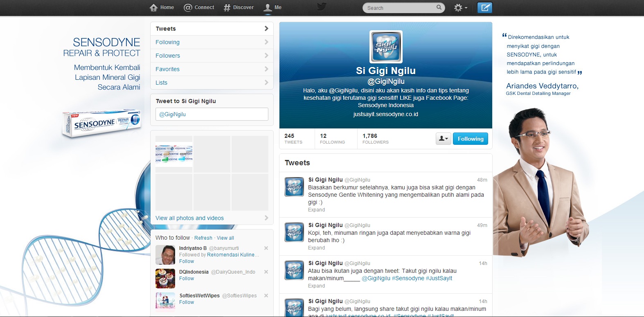Dismiss Indriyatno B suggestion
This screenshot has width=644, height=317.
point(266,248)
